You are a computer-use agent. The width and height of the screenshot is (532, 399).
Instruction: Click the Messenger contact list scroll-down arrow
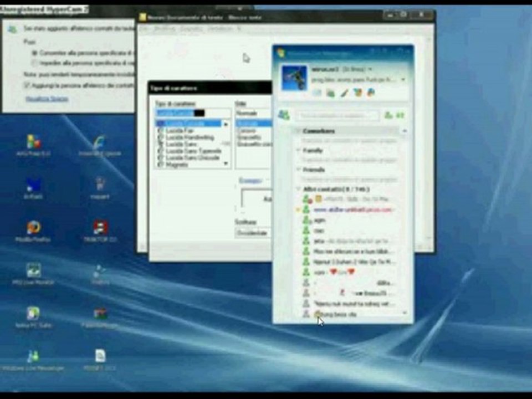405,313
